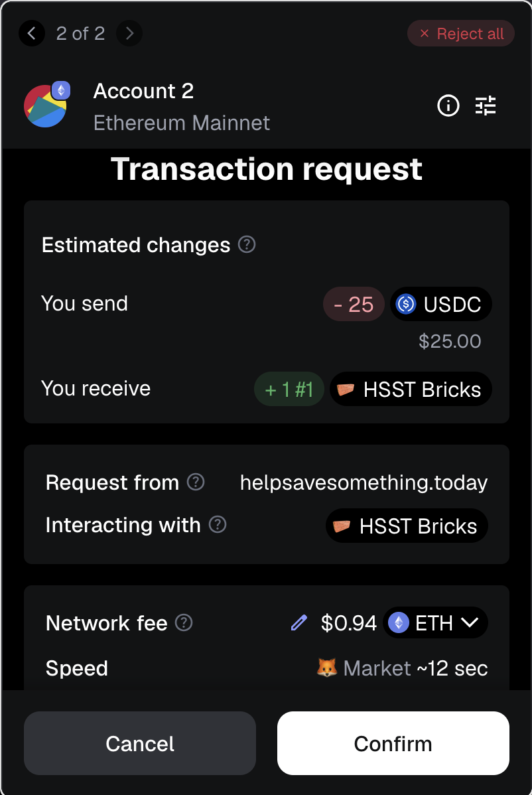Click USDC token pill
The width and height of the screenshot is (532, 795).
[x=440, y=305]
